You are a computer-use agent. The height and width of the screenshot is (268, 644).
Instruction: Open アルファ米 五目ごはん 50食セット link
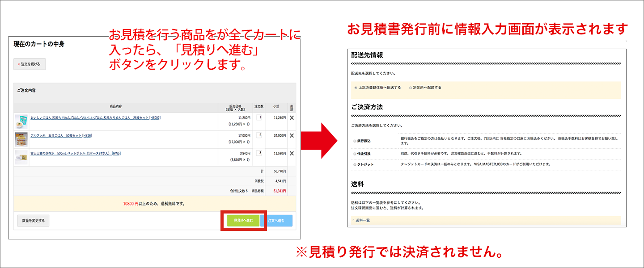[x=63, y=135]
